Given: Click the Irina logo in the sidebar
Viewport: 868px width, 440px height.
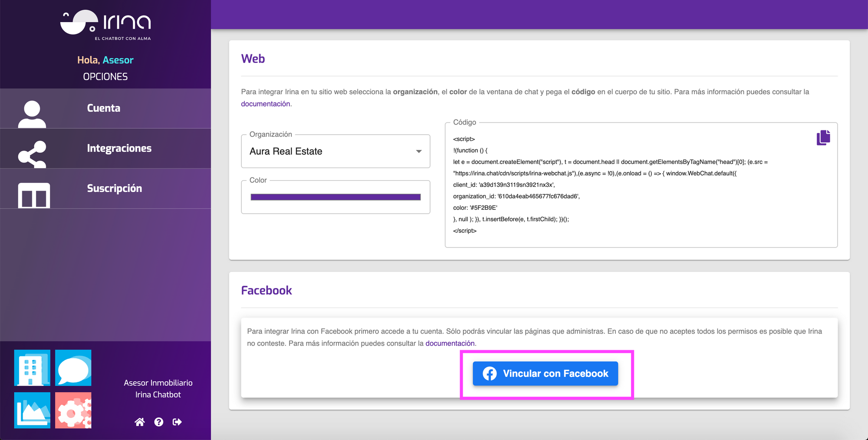Looking at the screenshot, I should click(x=105, y=25).
